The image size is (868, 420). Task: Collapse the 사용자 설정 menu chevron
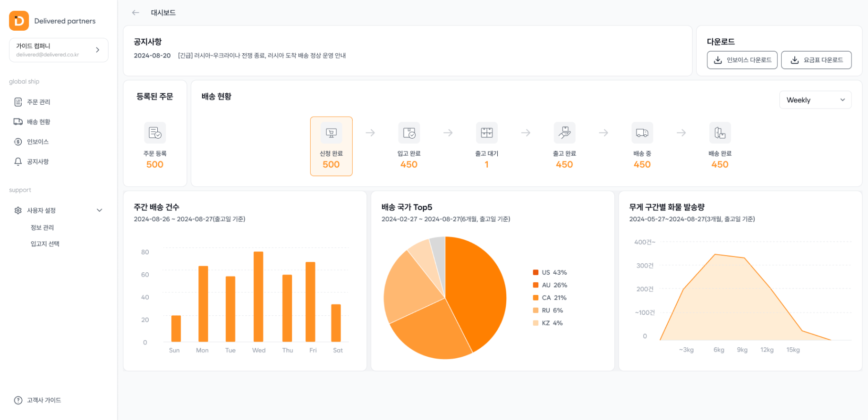(100, 210)
